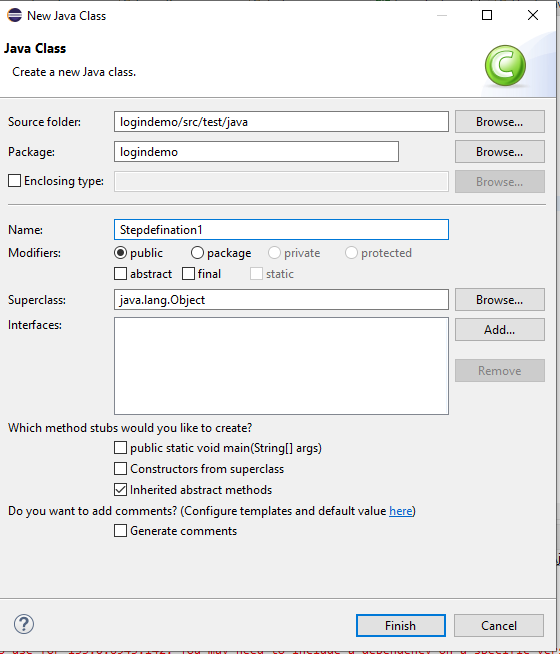Enable the Enclosing type checkbox
This screenshot has height=654, width=560.
(x=15, y=181)
